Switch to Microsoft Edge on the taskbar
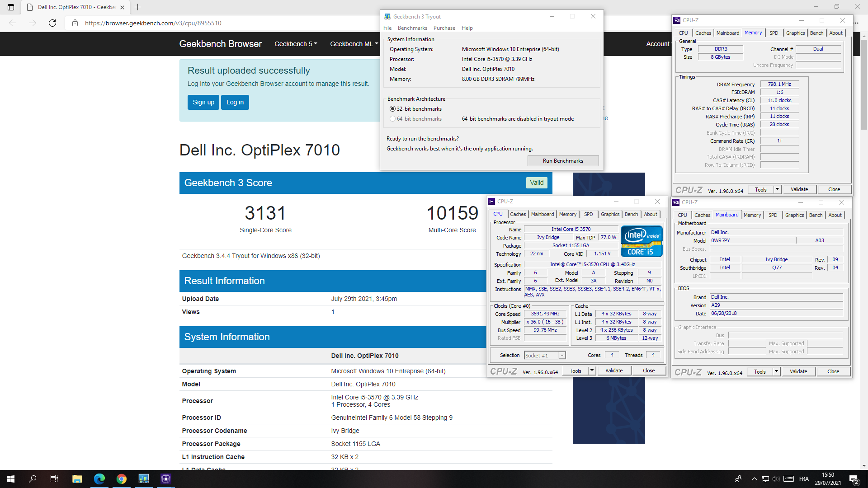Viewport: 868px width, 488px height. (99, 479)
